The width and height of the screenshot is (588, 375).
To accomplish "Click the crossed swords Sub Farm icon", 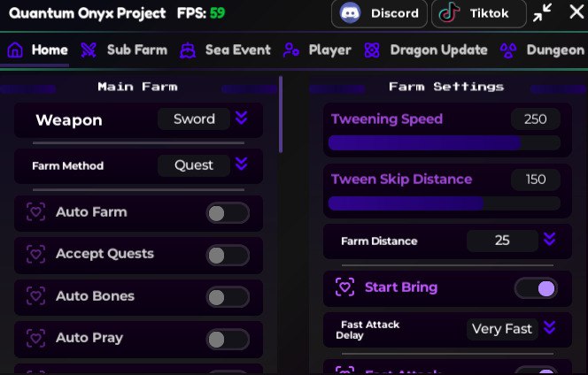I will [89, 50].
